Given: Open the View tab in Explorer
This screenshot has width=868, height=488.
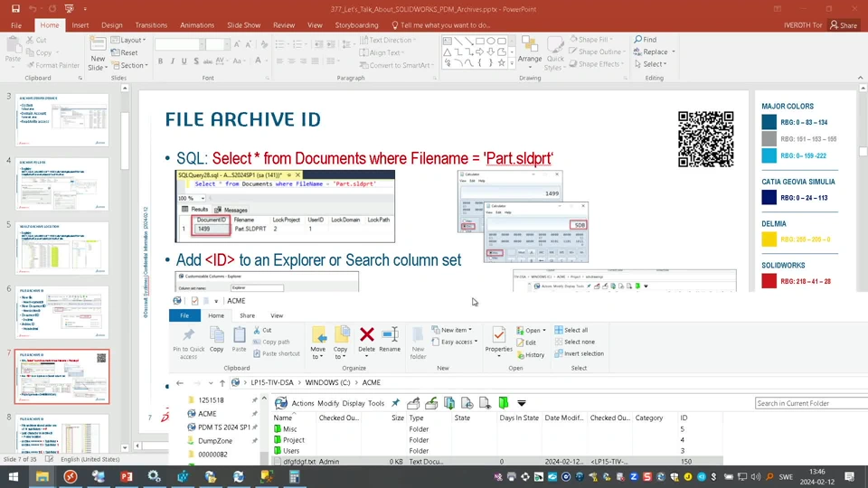Looking at the screenshot, I should [277, 315].
